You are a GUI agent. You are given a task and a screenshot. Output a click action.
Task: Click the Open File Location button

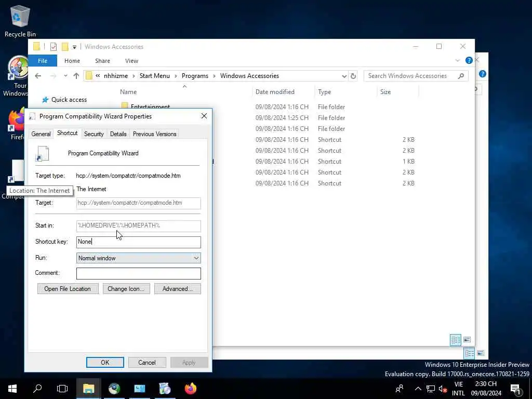click(x=68, y=289)
